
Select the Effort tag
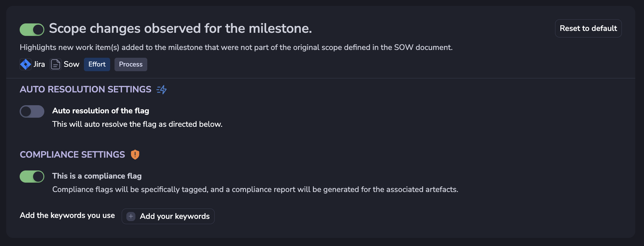point(97,64)
